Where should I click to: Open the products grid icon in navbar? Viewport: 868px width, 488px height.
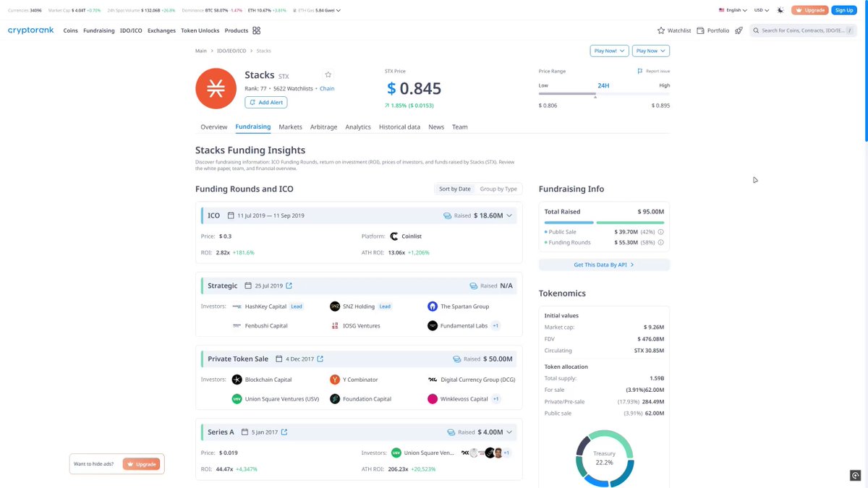256,30
